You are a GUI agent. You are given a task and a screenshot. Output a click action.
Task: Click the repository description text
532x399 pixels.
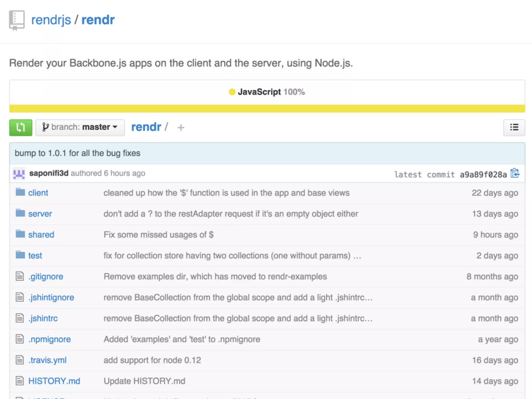[x=181, y=63]
